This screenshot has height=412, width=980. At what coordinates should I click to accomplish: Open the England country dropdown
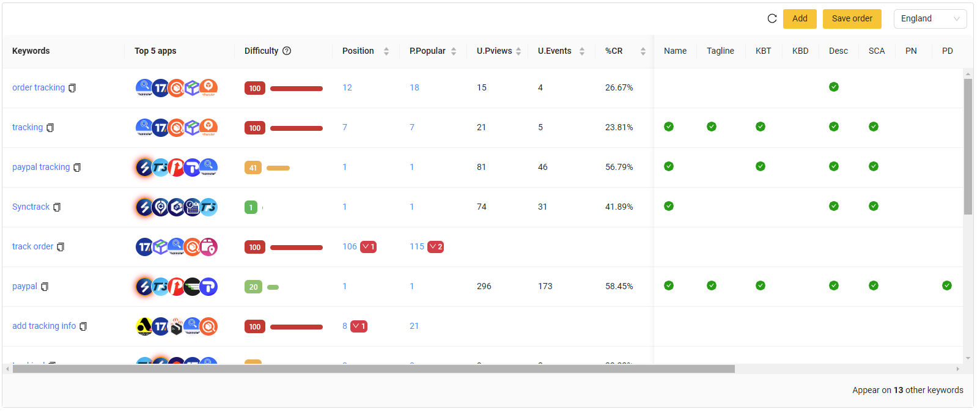(930, 19)
